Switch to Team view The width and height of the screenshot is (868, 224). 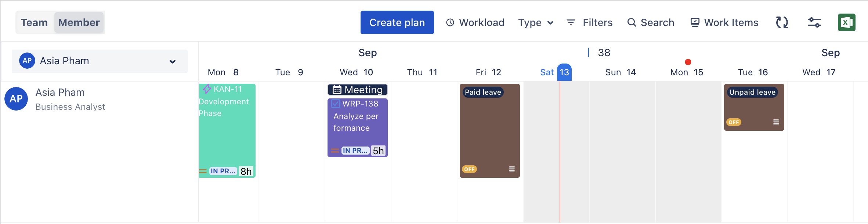(x=34, y=22)
